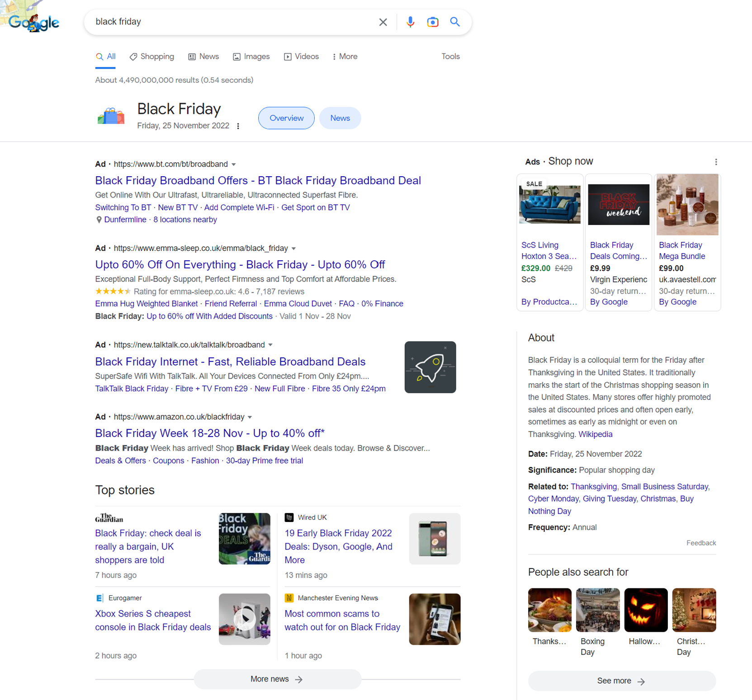Click the Eurogamer publisher icon

pos(99,598)
